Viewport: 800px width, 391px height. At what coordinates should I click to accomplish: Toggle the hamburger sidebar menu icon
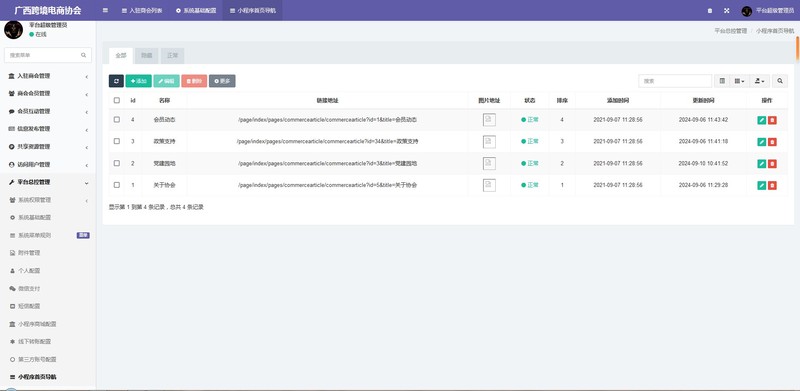(105, 10)
